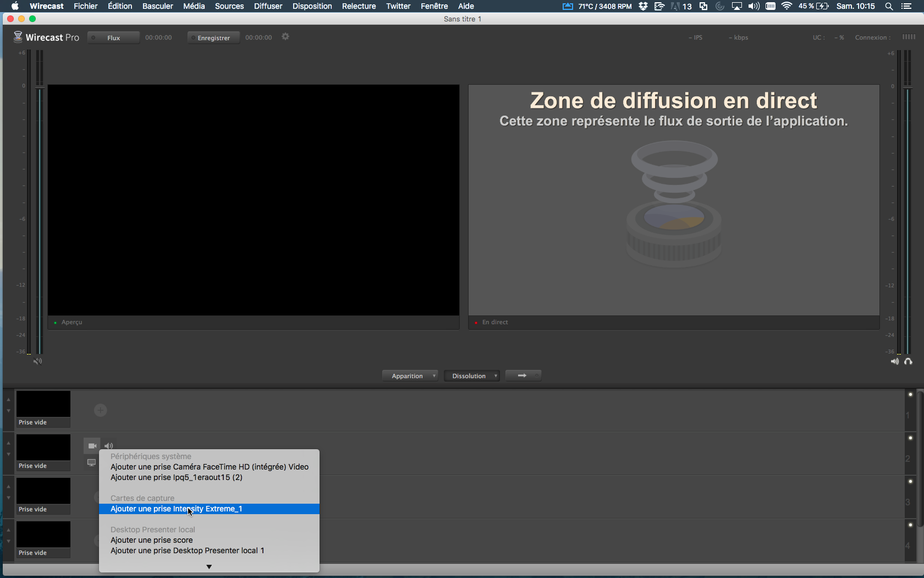The height and width of the screenshot is (578, 924).
Task: Click the headphones monitoring icon
Action: tap(908, 362)
